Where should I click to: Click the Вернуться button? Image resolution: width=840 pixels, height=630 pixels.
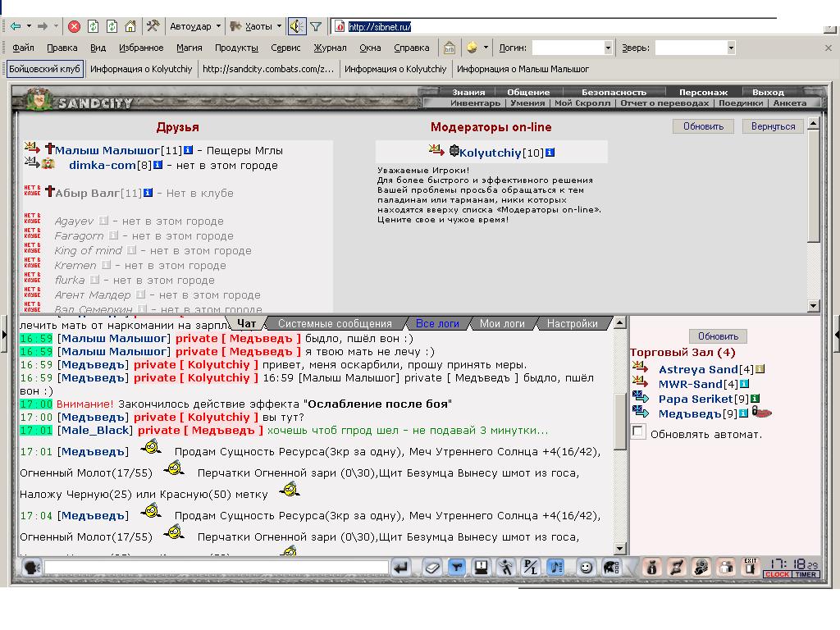[x=773, y=126]
